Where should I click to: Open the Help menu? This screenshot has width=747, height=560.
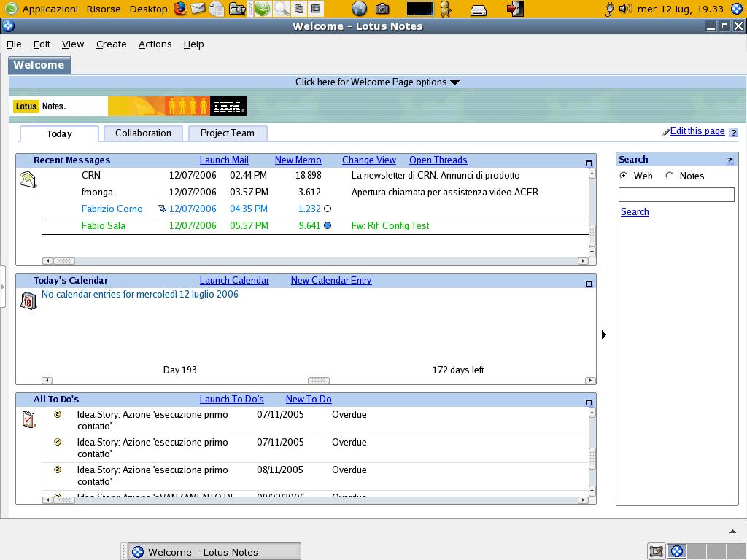click(x=193, y=44)
